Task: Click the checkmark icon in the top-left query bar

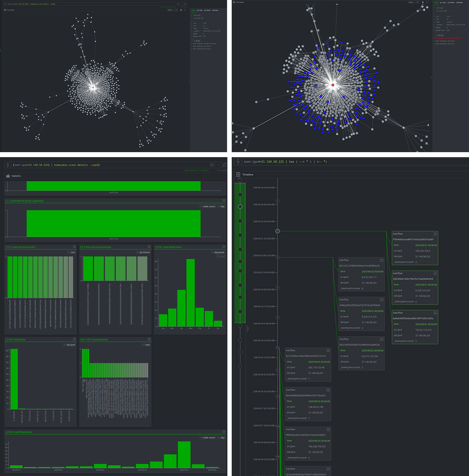Action: tap(178, 4)
